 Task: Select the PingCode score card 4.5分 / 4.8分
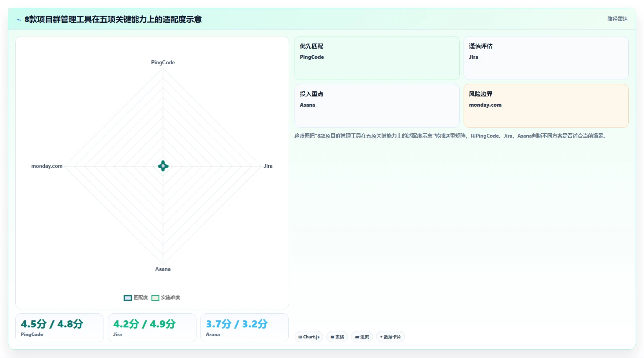(x=60, y=328)
